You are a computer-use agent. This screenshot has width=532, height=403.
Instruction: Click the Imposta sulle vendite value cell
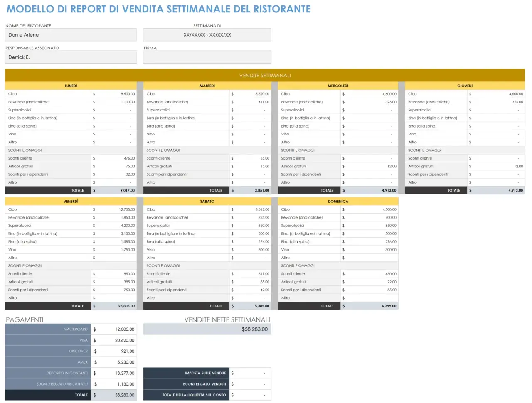click(x=250, y=373)
